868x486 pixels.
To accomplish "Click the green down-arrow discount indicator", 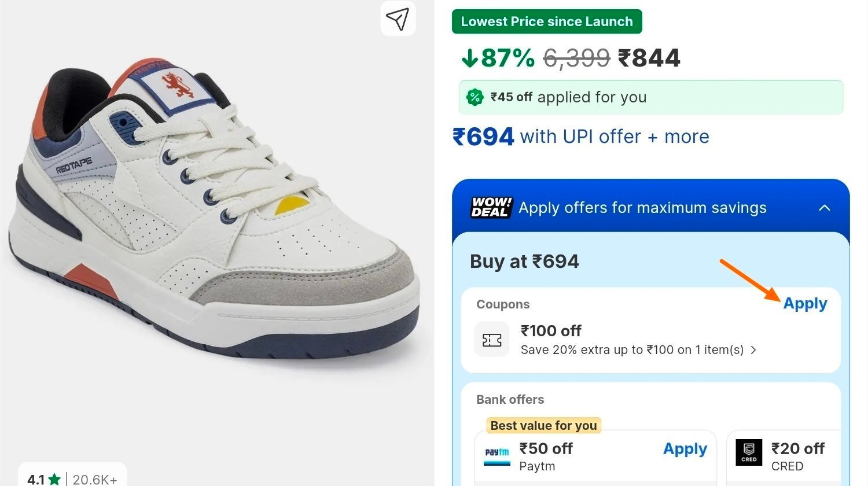I will 469,58.
